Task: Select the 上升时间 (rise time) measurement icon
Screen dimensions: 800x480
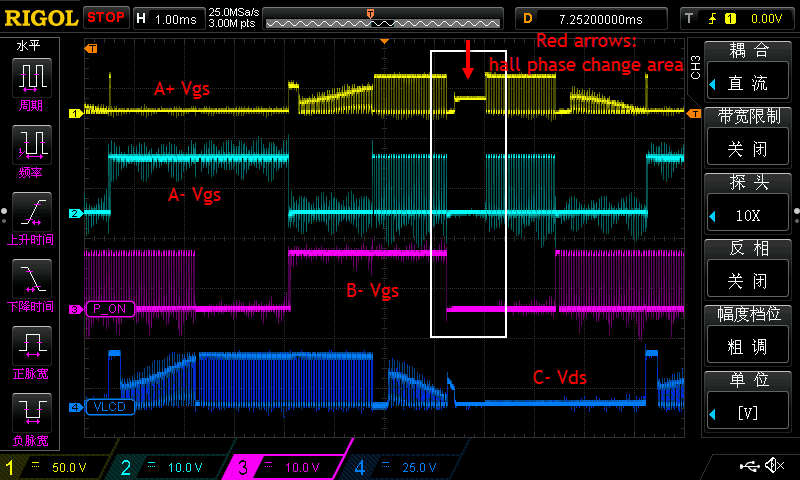Action: (32, 212)
